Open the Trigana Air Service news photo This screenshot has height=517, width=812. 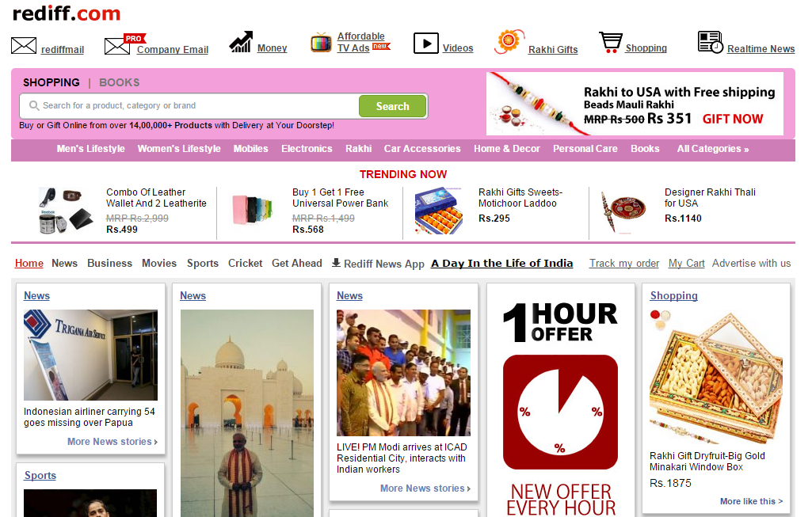coord(90,355)
